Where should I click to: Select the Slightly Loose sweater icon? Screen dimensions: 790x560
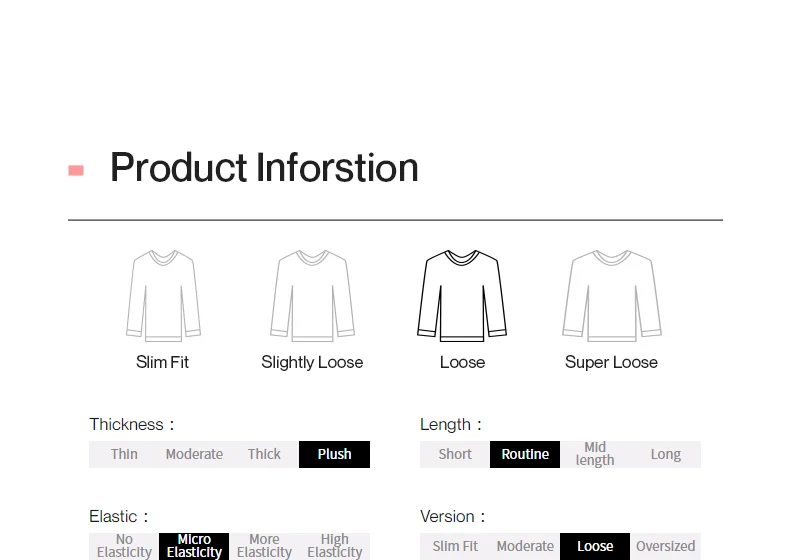[312, 296]
